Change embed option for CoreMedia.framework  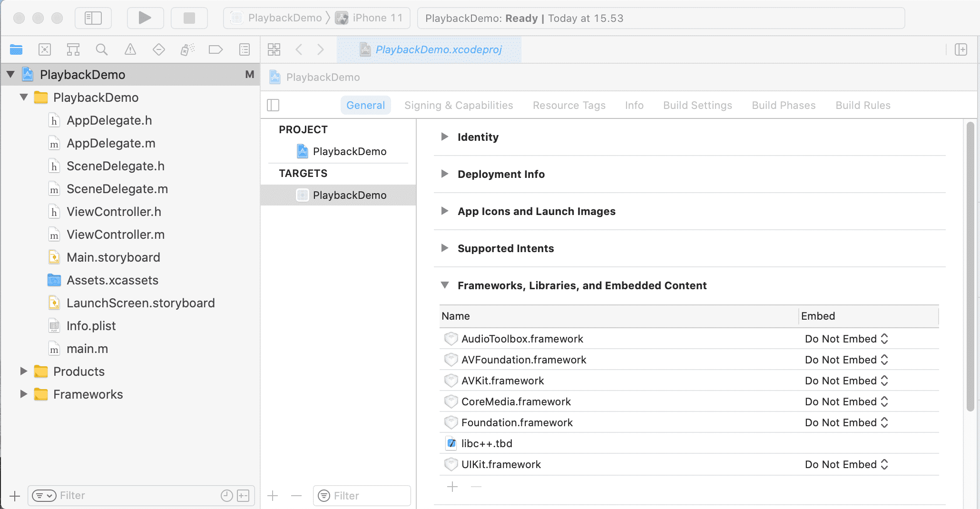point(846,401)
